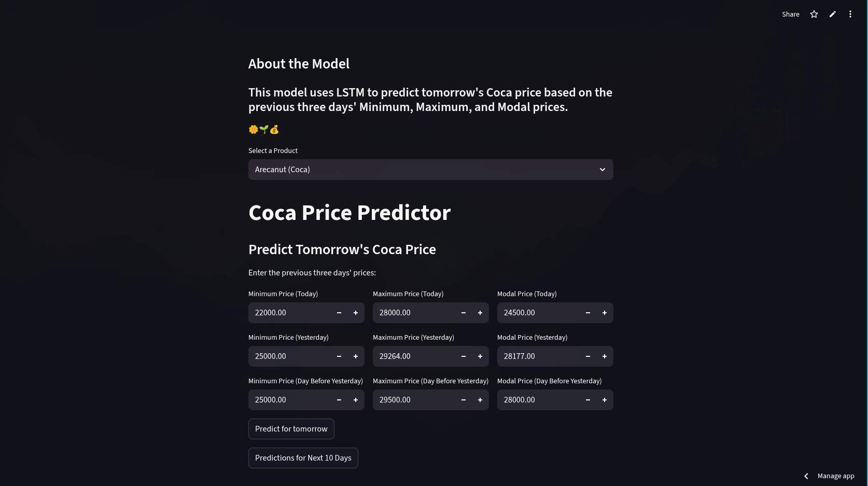
Task: Expand the Arecanut (Coca) selector chevron
Action: [x=602, y=170]
